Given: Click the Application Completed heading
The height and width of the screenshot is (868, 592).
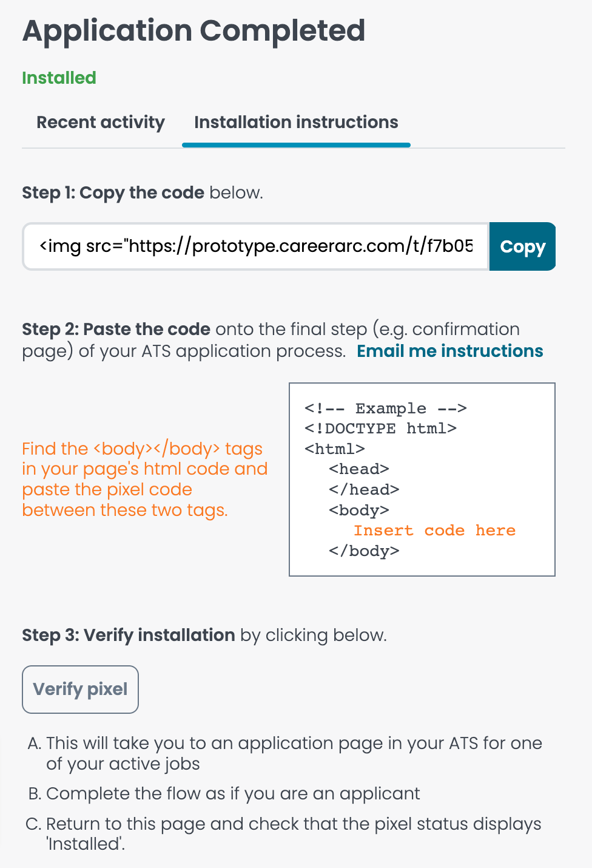Looking at the screenshot, I should 193,31.
